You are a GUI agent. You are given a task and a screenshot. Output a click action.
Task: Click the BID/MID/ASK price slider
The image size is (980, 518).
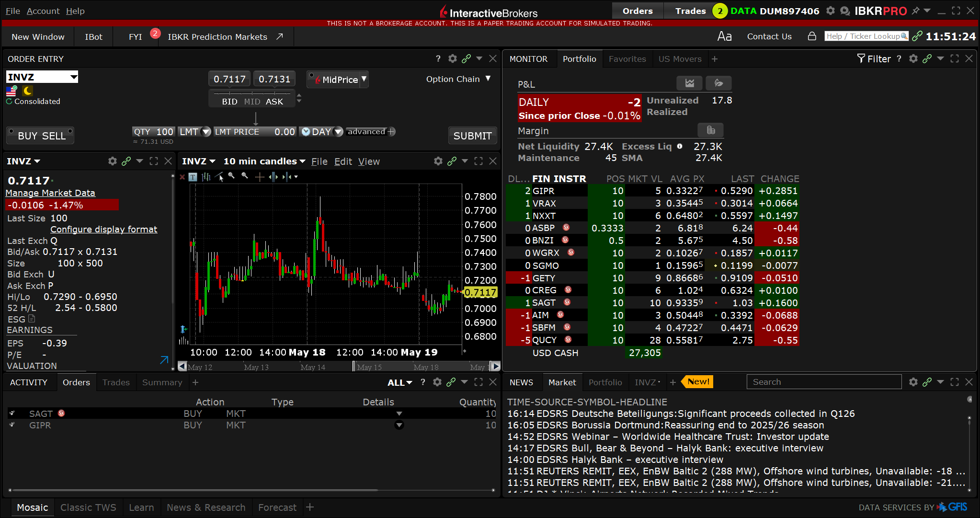[x=252, y=98]
